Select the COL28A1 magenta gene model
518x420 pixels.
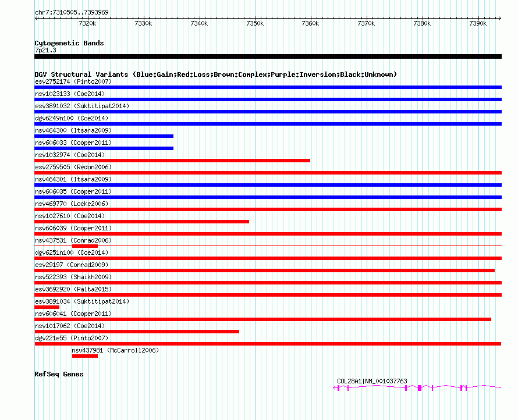[x=417, y=387]
